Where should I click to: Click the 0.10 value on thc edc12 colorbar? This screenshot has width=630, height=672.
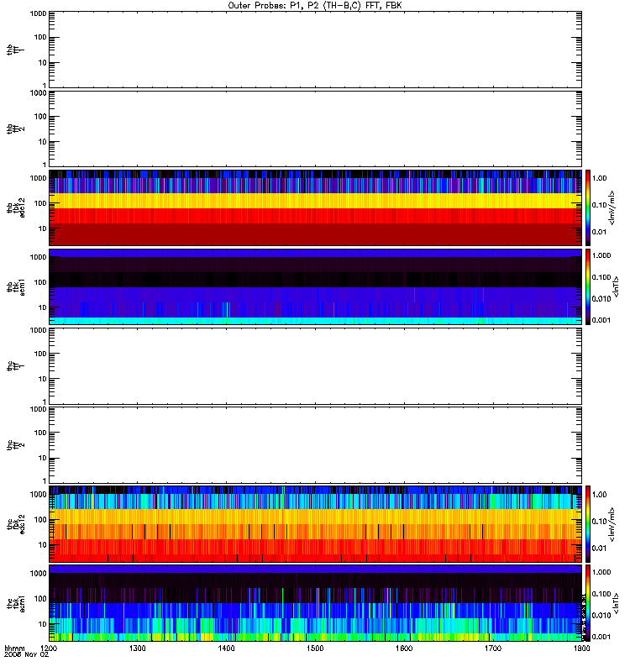coord(599,521)
